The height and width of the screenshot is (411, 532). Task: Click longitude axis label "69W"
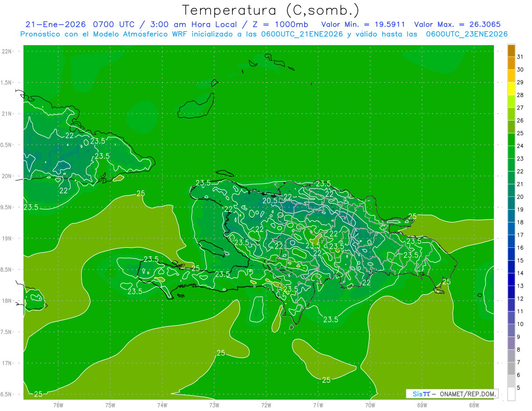tap(422, 405)
